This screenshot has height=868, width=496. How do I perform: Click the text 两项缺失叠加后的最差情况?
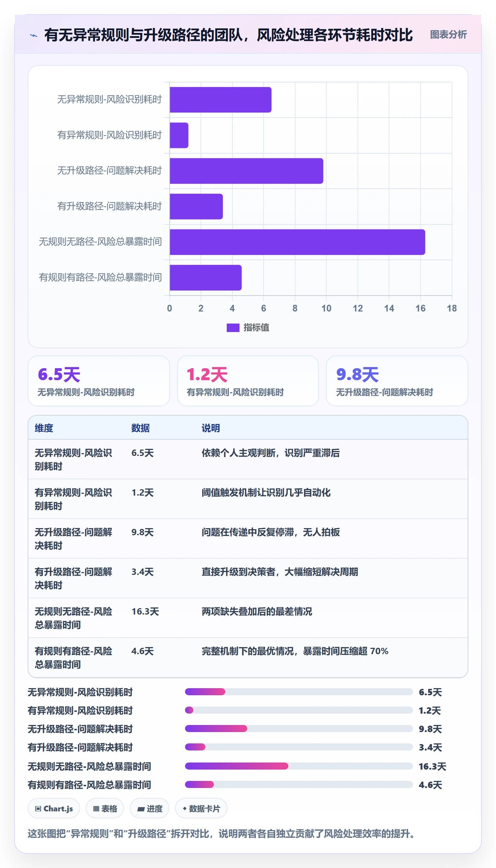click(257, 611)
